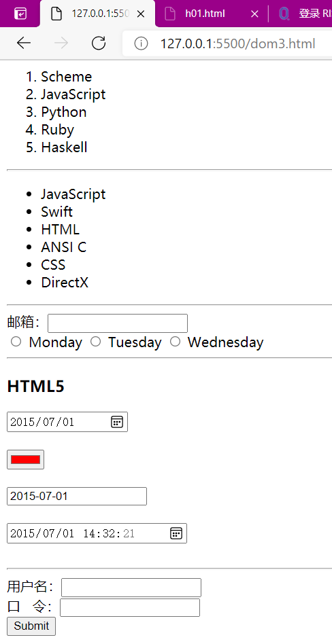Reload the page with refresh icon
This screenshot has height=644, width=332.
pos(99,43)
